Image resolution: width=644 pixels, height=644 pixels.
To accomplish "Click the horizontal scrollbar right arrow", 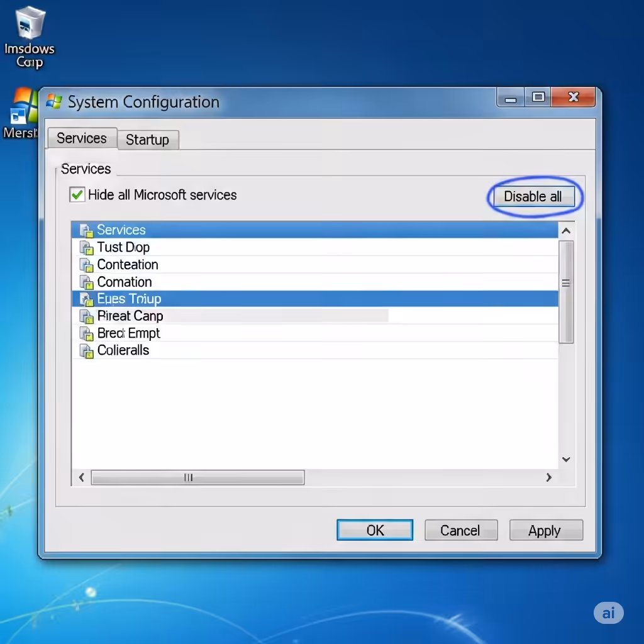I will [x=548, y=477].
